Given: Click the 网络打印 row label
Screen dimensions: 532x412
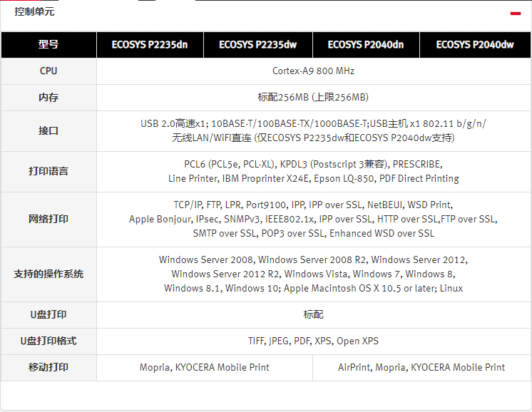Looking at the screenshot, I should [48, 220].
